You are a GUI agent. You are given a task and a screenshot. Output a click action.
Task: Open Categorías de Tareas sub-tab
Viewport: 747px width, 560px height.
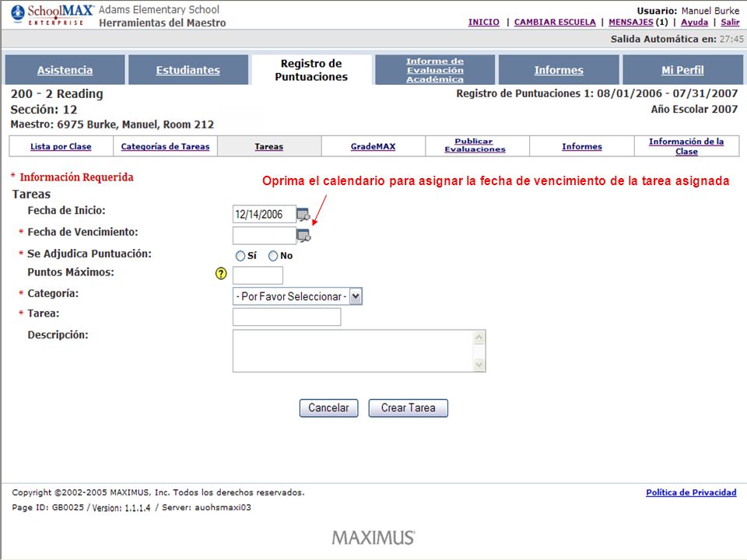point(165,147)
